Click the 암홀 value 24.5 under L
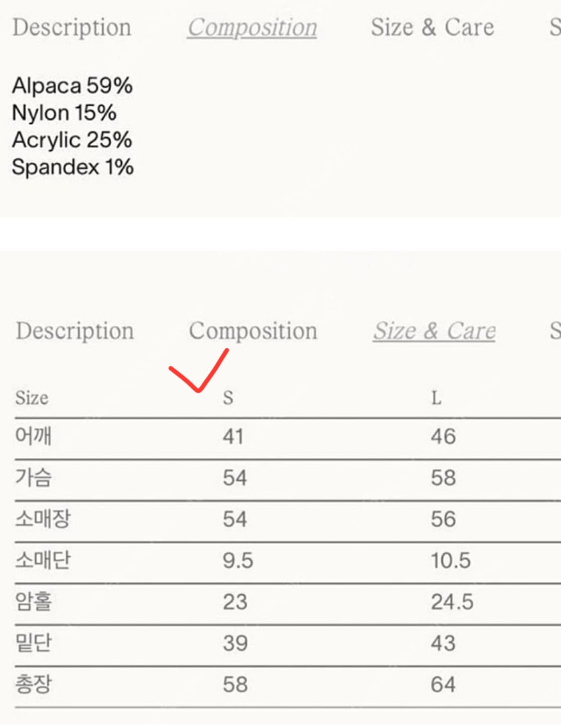This screenshot has width=561, height=728. 452,602
